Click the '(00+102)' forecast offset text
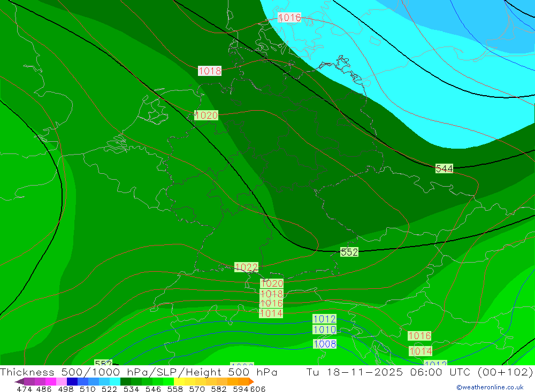This screenshot has height=392, width=535. (x=506, y=372)
